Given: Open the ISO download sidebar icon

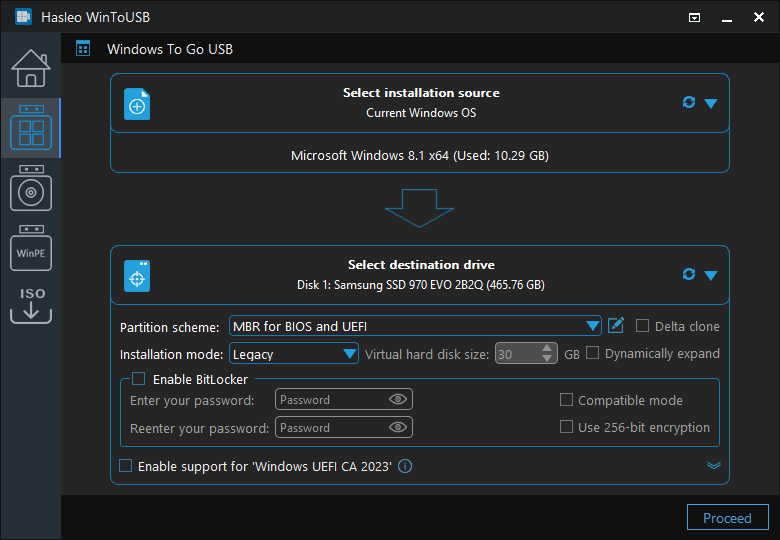Looking at the screenshot, I should pyautogui.click(x=31, y=305).
